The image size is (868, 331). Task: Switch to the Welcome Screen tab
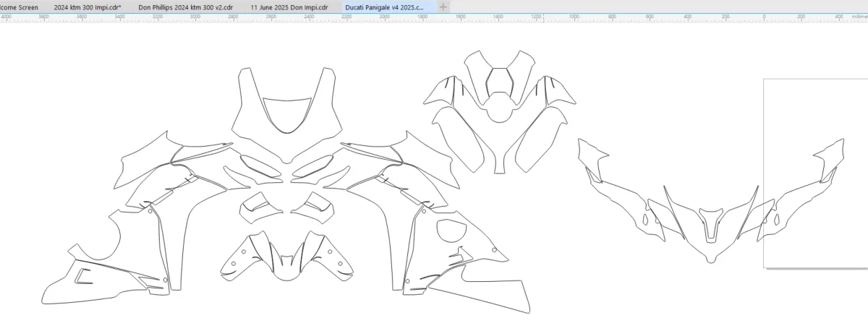point(20,7)
